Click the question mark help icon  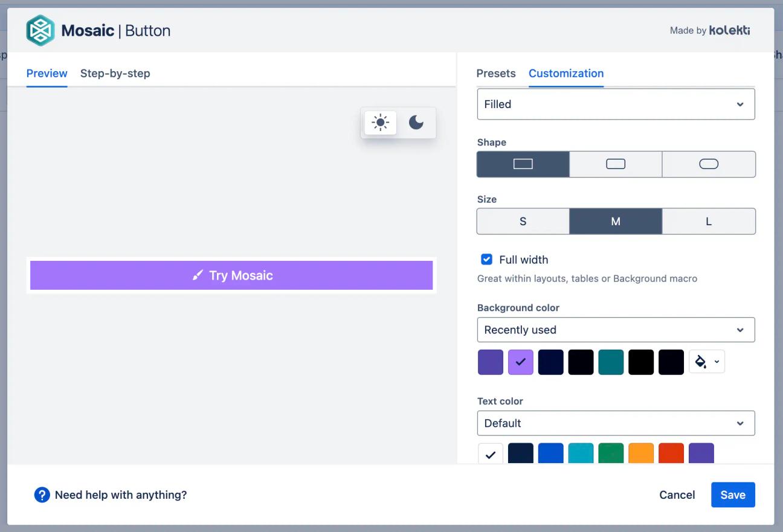pyautogui.click(x=42, y=495)
